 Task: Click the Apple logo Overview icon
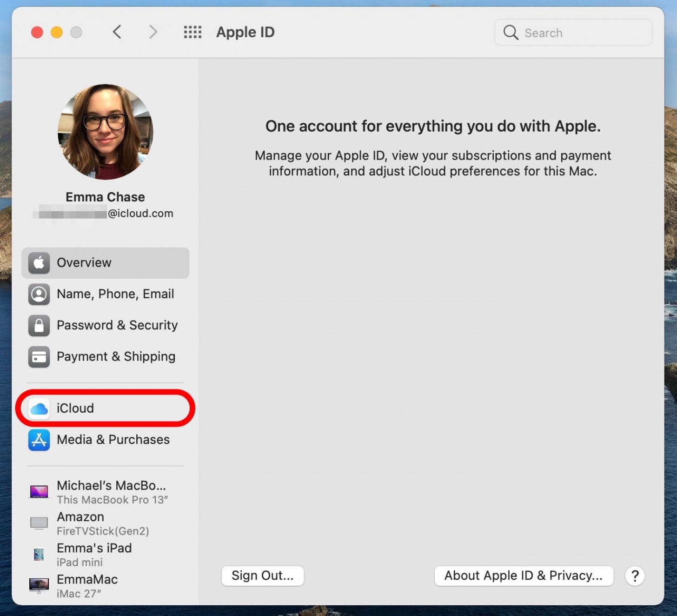click(x=39, y=263)
